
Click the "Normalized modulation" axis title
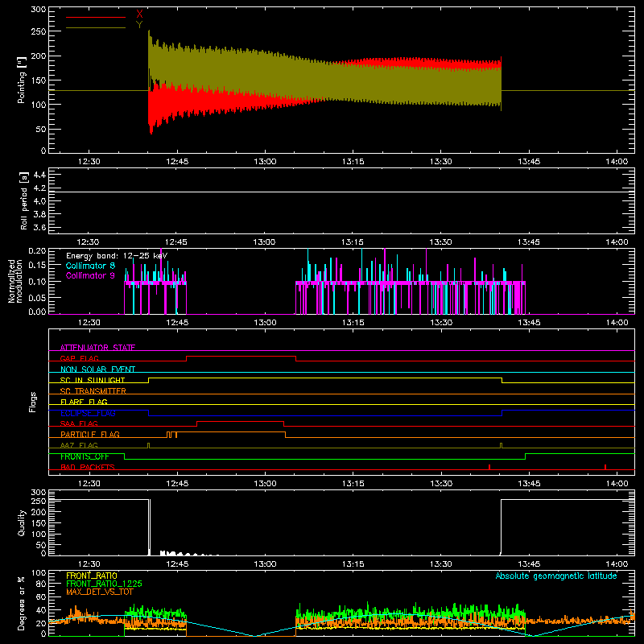coord(15,281)
